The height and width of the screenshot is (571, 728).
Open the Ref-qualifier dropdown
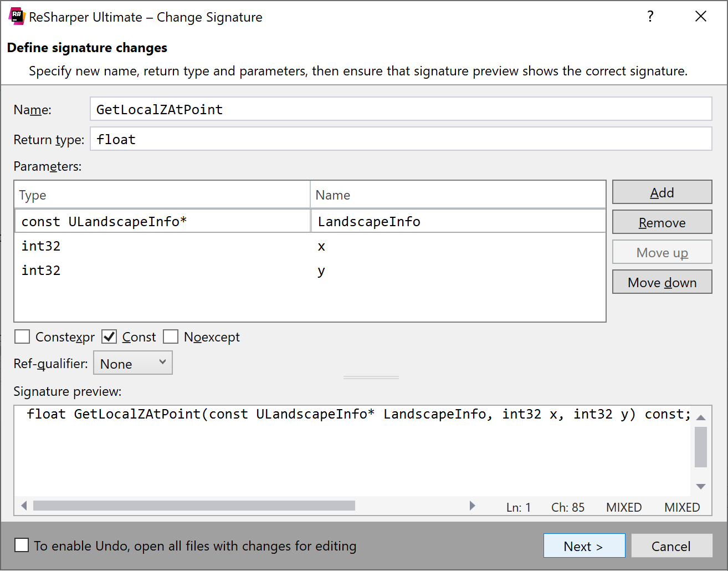[133, 363]
